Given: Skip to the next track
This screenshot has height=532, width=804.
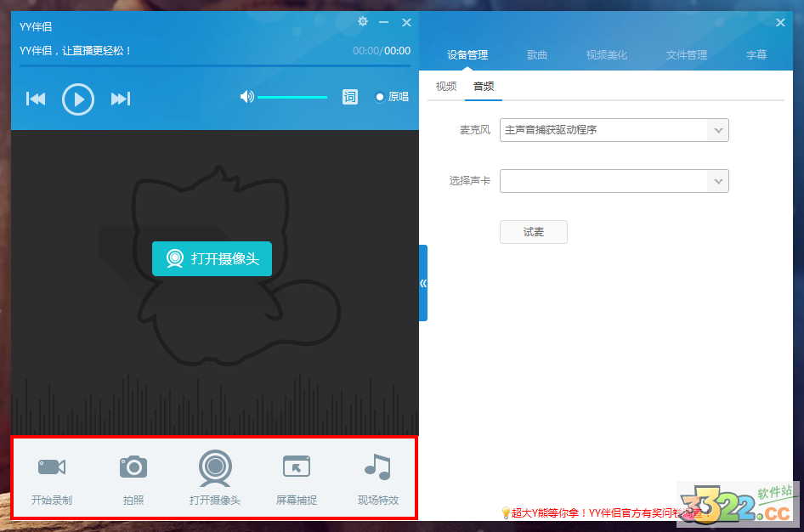Looking at the screenshot, I should [x=121, y=99].
